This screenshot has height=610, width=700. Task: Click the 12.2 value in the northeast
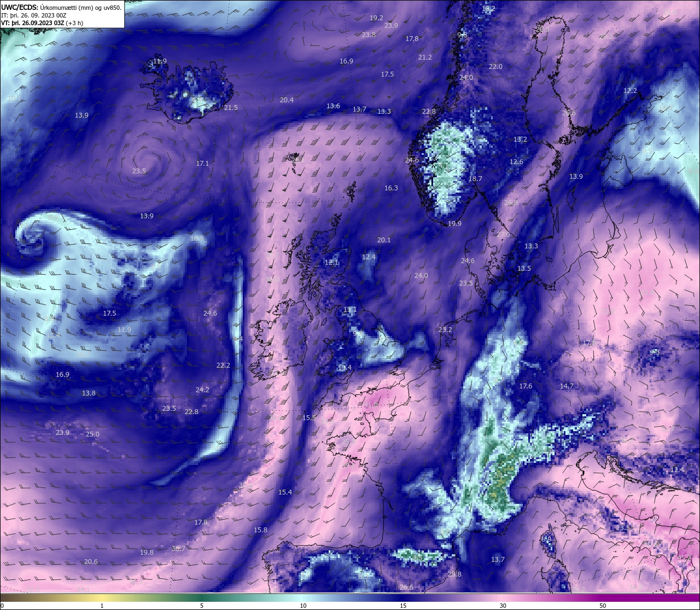[x=630, y=91]
